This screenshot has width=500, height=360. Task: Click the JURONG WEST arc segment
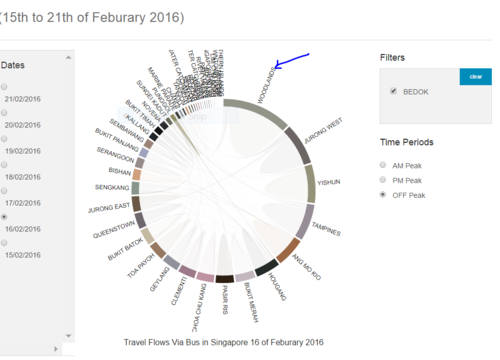(298, 144)
